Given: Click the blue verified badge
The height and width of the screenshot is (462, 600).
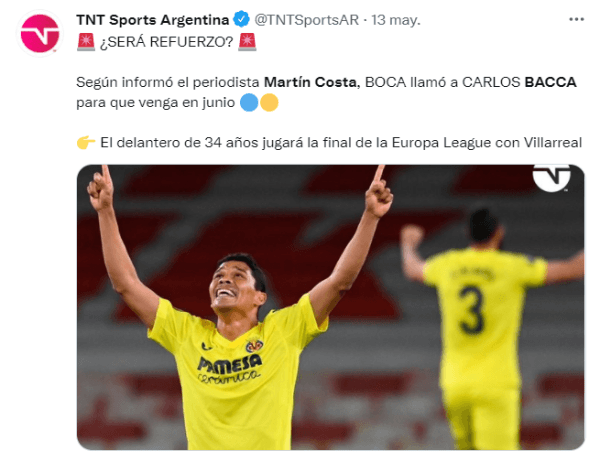Looking at the screenshot, I should coord(241,20).
